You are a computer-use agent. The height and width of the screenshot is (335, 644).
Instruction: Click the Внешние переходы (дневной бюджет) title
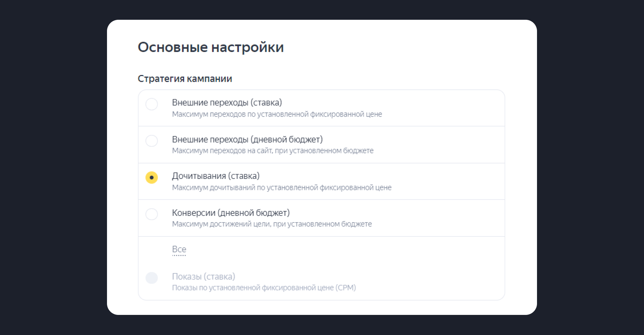click(x=247, y=139)
